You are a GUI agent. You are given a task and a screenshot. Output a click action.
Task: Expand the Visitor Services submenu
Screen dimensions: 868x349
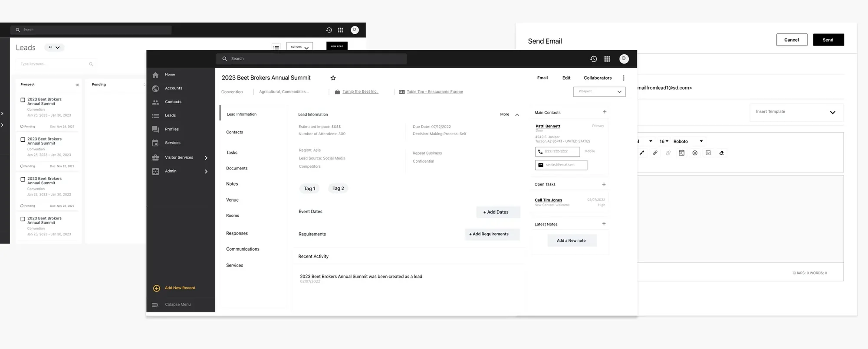point(206,158)
